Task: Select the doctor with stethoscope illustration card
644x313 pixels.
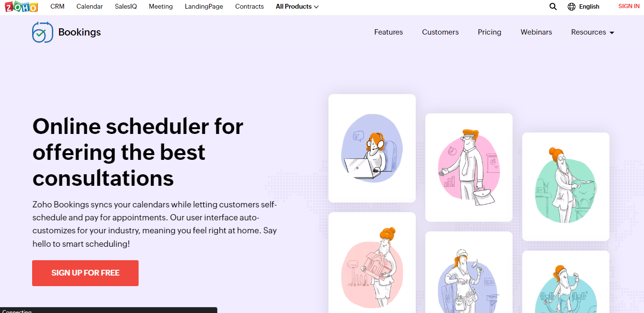Action: coord(566,186)
